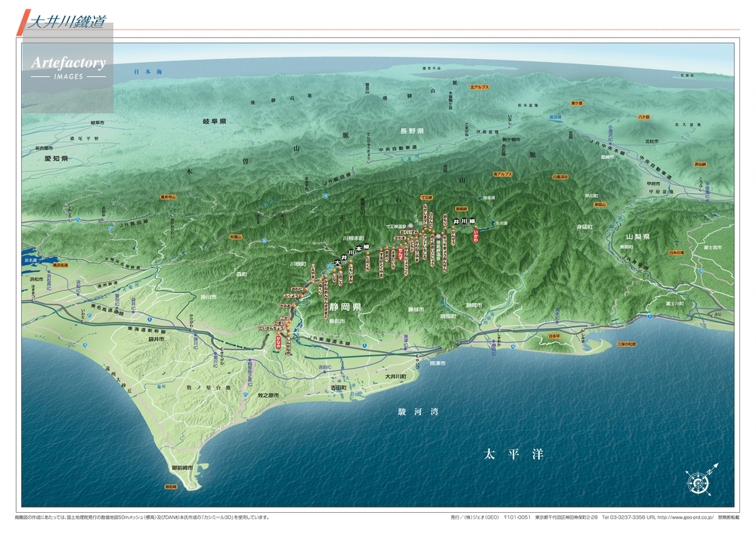The width and height of the screenshot is (756, 534).
Task: Click the orange 八ケ岳 landmark tag
Action: point(643,118)
